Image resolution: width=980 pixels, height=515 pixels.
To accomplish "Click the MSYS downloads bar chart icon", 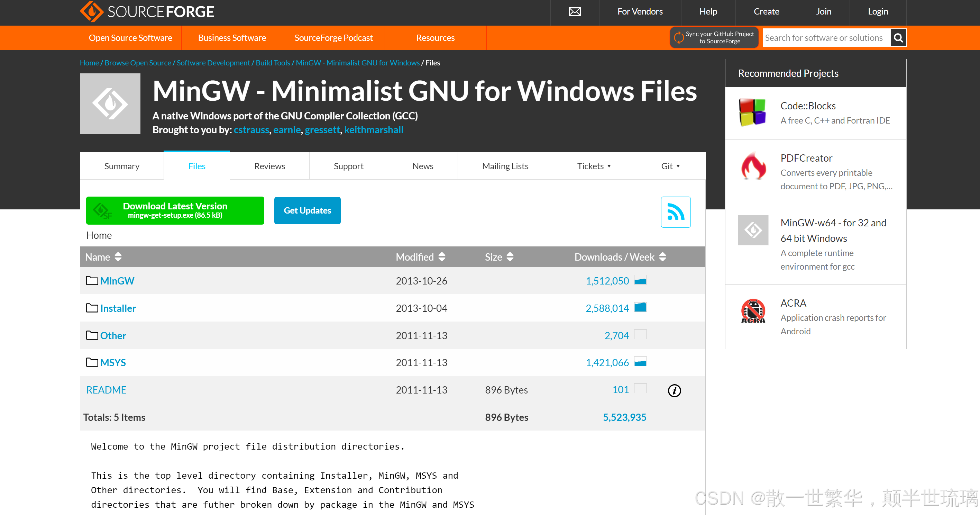I will [x=640, y=362].
